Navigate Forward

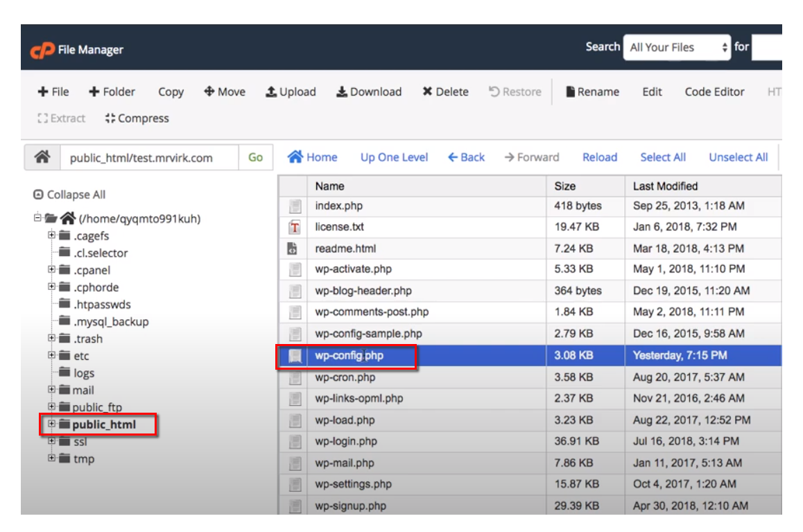click(x=532, y=157)
